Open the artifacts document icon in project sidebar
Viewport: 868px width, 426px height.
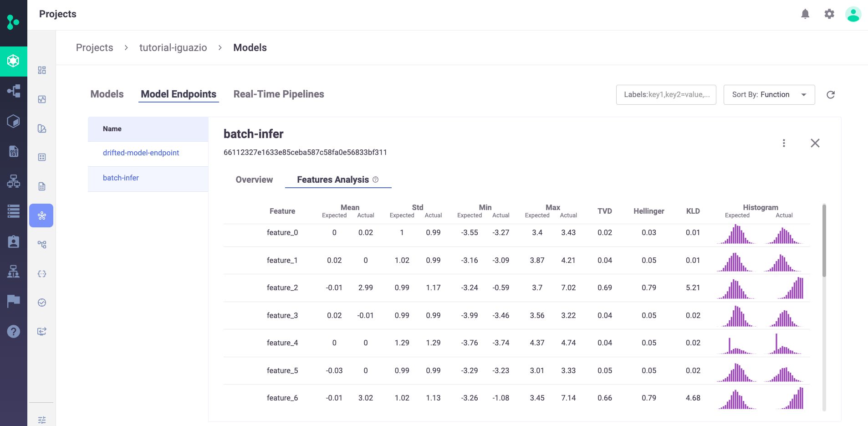tap(42, 186)
